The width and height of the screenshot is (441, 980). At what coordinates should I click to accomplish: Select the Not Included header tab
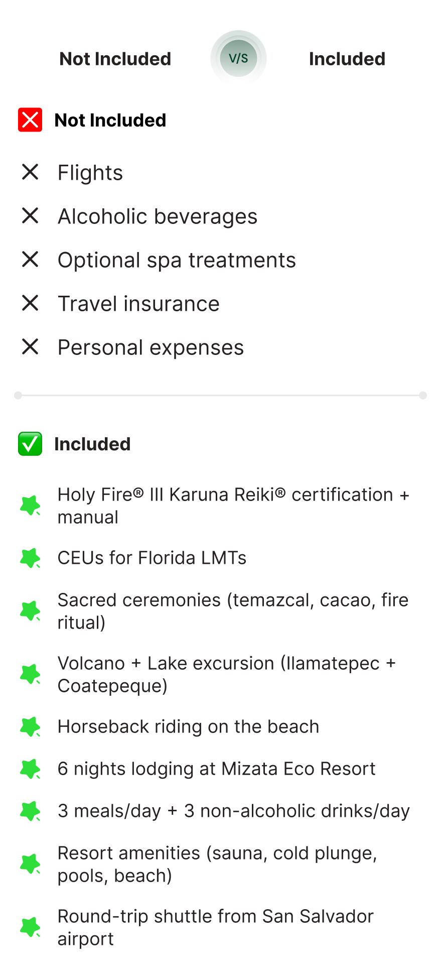pos(115,59)
